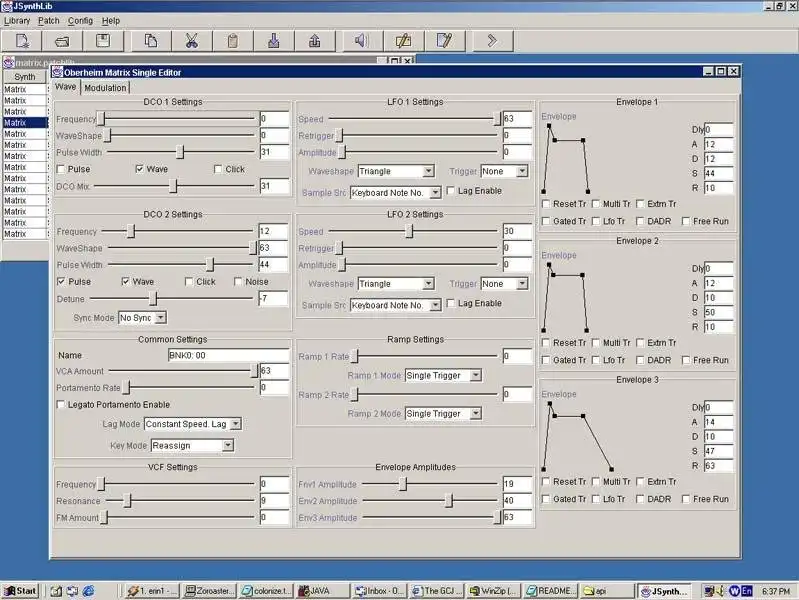Click the Cut scissors toolbar icon
The image size is (799, 600).
[192, 41]
